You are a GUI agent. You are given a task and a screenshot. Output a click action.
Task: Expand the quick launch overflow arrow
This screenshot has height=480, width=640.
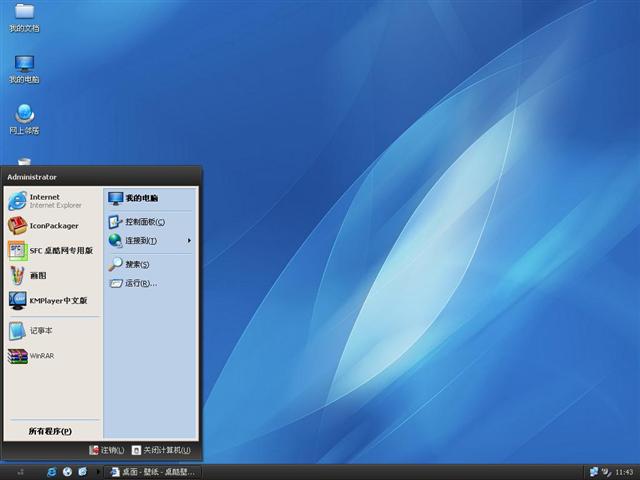(x=98, y=471)
